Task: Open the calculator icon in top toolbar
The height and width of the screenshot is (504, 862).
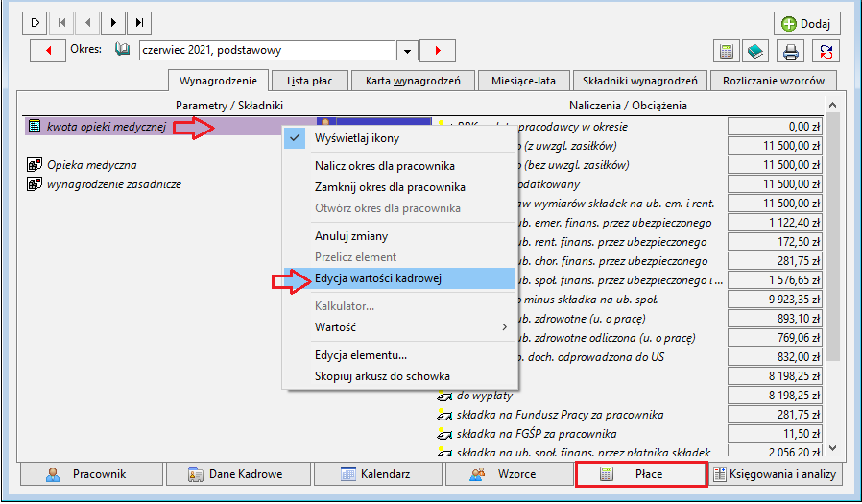Action: click(727, 52)
